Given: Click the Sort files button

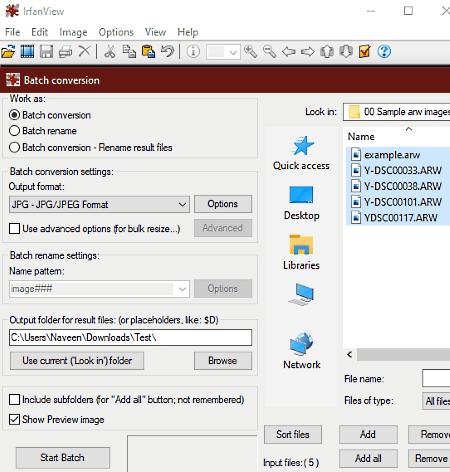Looking at the screenshot, I should point(293,434).
